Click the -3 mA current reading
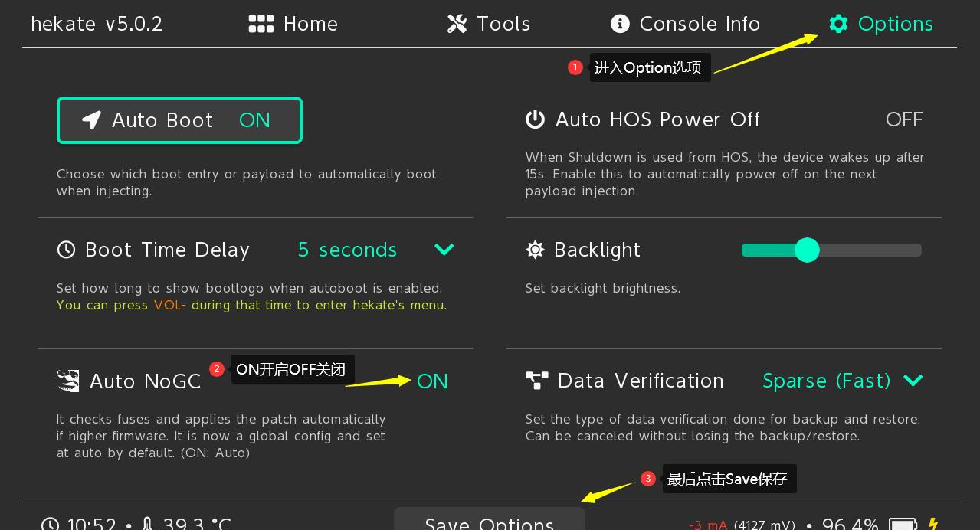The image size is (980, 530). (x=708, y=525)
